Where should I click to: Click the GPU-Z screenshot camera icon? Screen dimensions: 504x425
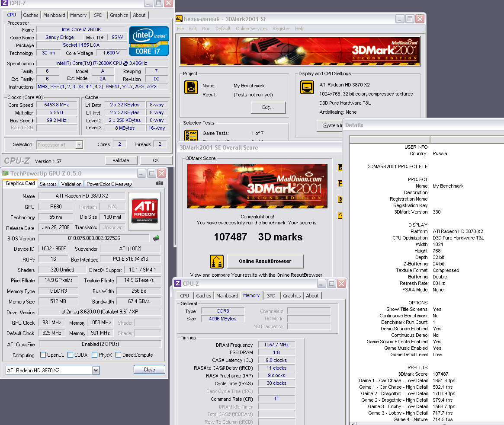coord(160,183)
